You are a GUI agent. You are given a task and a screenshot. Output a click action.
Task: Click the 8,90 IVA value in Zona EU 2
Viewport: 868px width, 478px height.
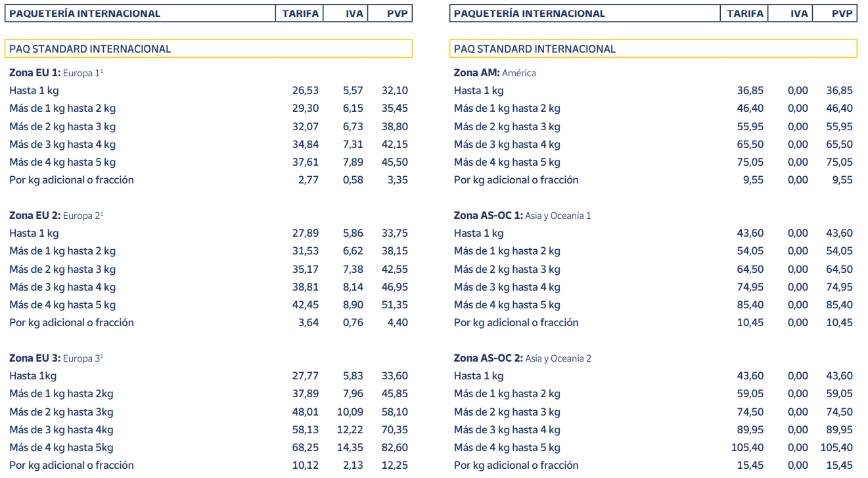353,305
